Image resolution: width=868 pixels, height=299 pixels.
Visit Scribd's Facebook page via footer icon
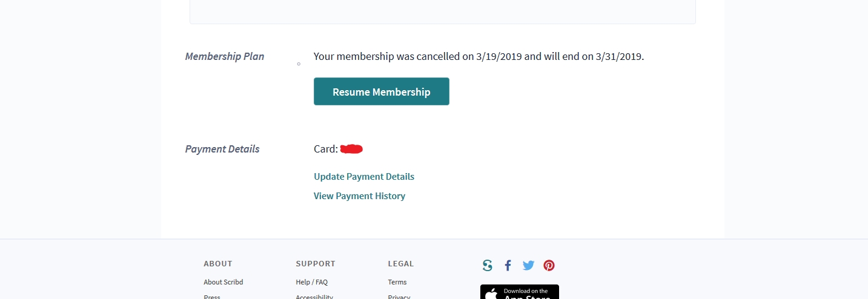[x=508, y=265]
